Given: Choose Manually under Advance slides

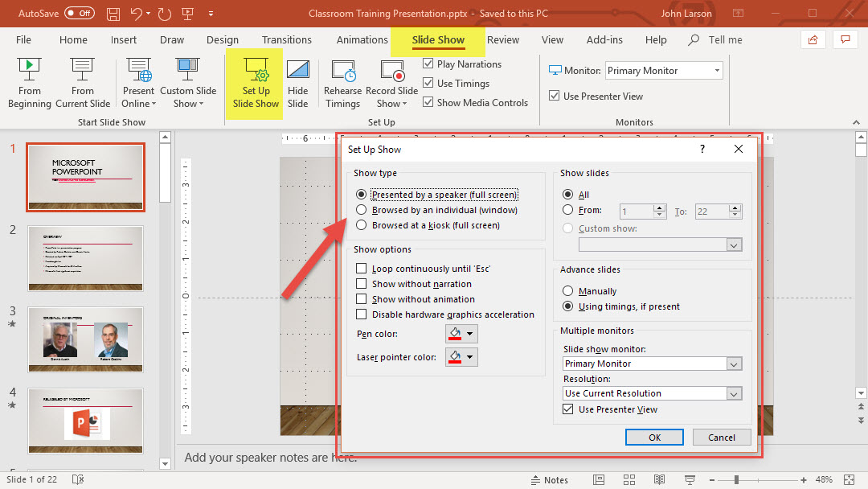Looking at the screenshot, I should pos(568,291).
